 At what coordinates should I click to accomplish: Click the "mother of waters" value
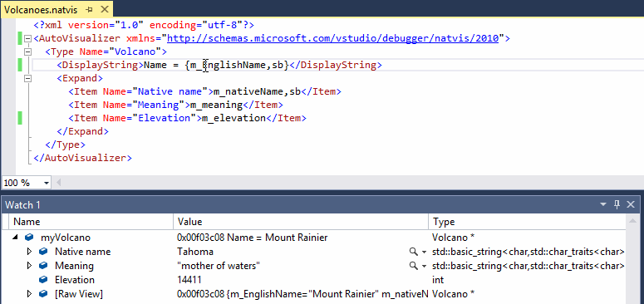219,266
